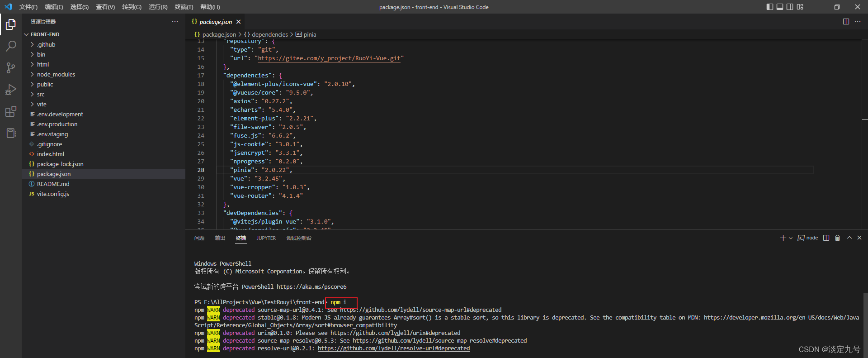Image resolution: width=868 pixels, height=358 pixels.
Task: Open the terminal launch profile dropdown arrow
Action: point(791,238)
